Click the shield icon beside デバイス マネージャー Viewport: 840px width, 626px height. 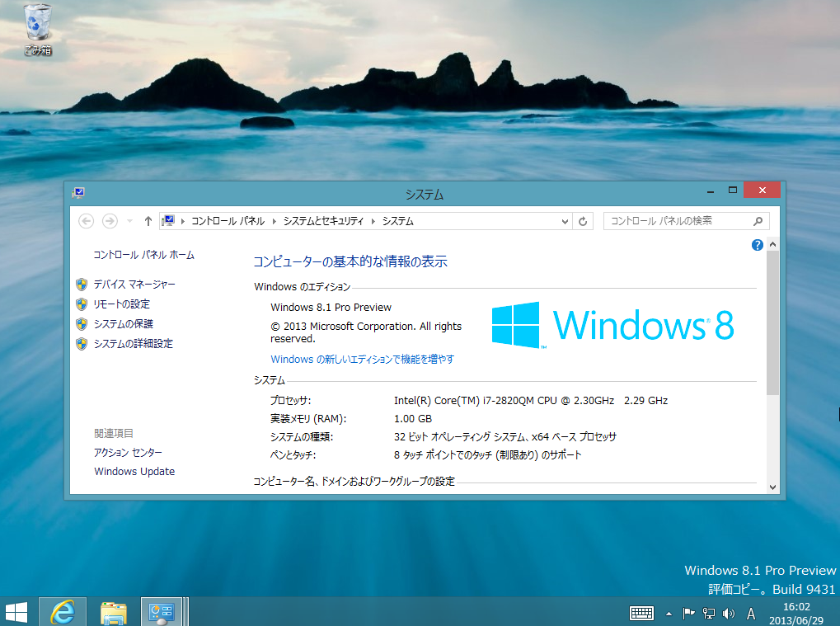[x=82, y=285]
